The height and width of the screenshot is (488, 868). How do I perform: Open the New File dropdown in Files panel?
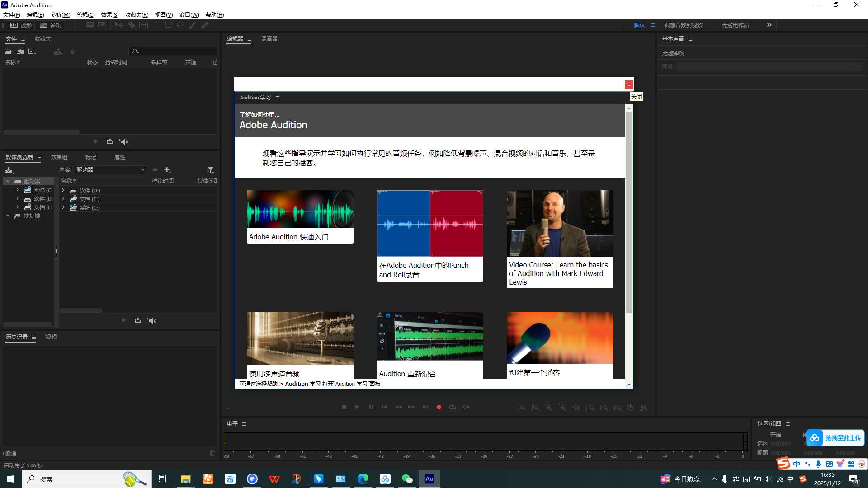32,52
